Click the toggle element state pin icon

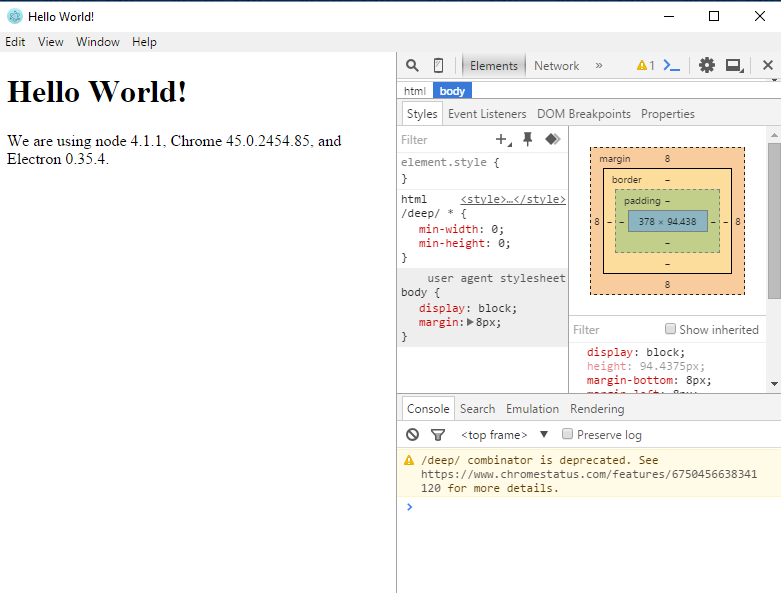coord(527,140)
